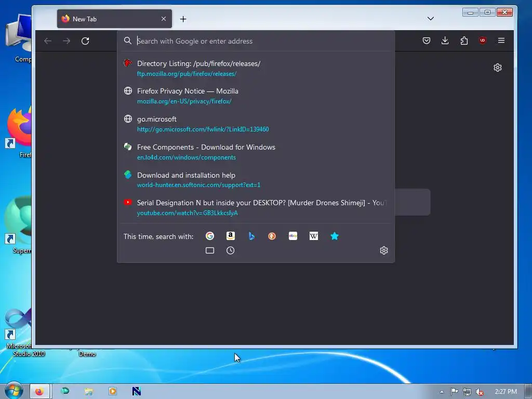
Task: Click the magnifier icon in address bar
Action: tap(128, 41)
